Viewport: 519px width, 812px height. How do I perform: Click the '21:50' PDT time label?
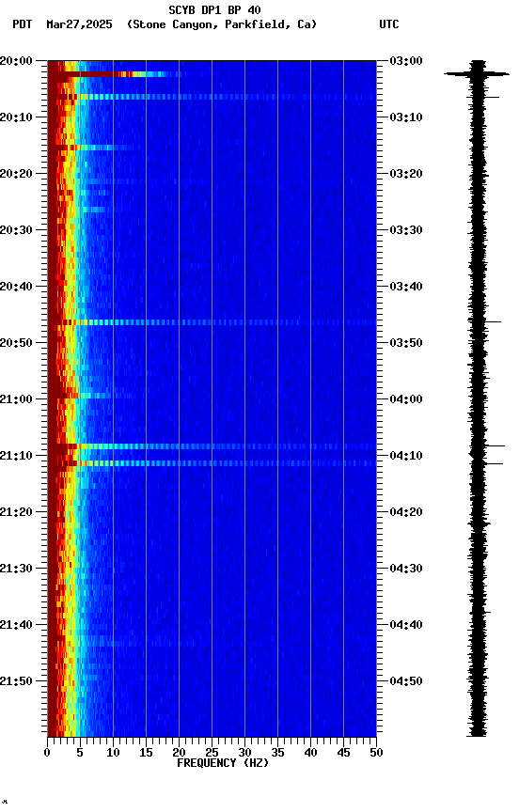click(x=16, y=682)
